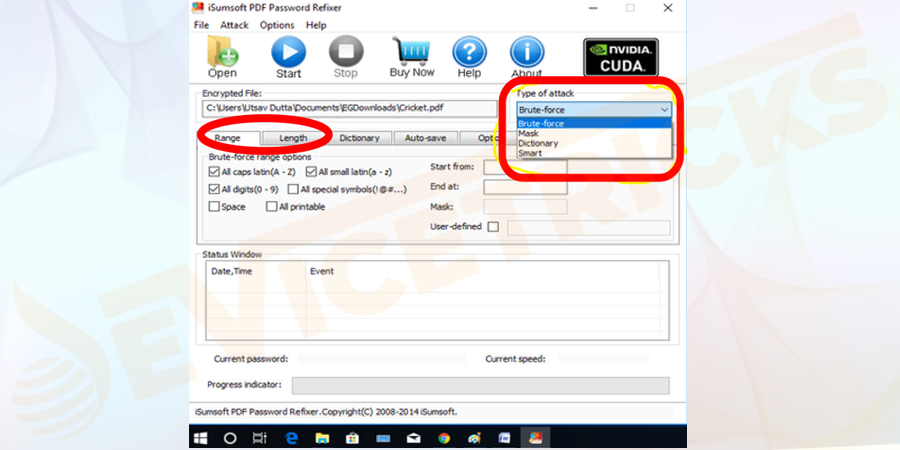Enable the All printable checkbox

point(271,207)
